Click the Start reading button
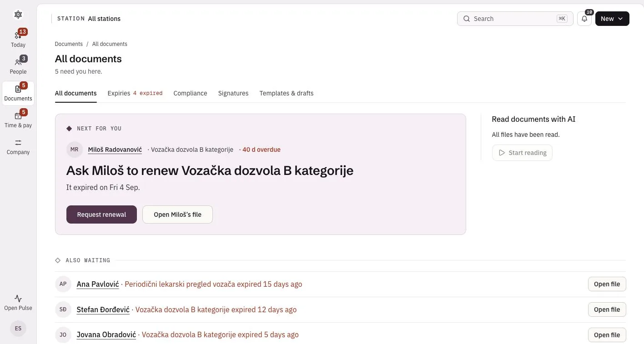The height and width of the screenshot is (344, 644). (x=522, y=153)
